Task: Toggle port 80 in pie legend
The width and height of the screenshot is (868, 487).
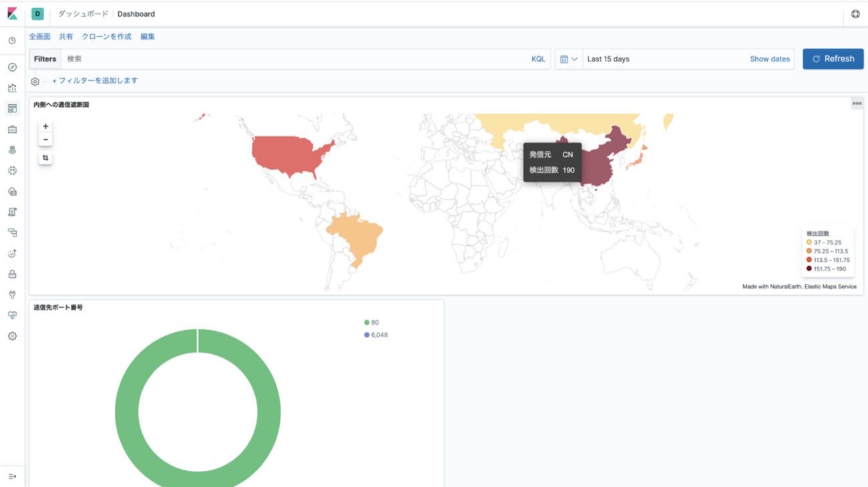Action: point(371,323)
